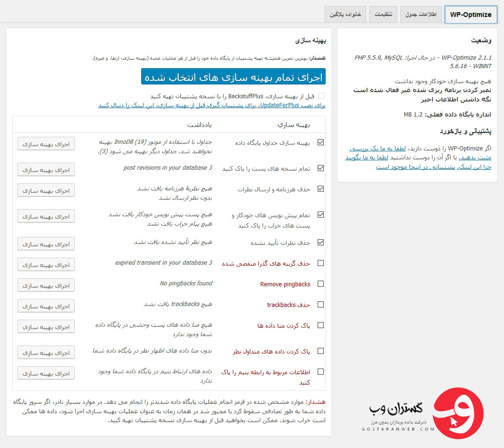Uncheck تمام پیش نویس های خودکار checkbox
The image size is (504, 448).
tap(320, 214)
